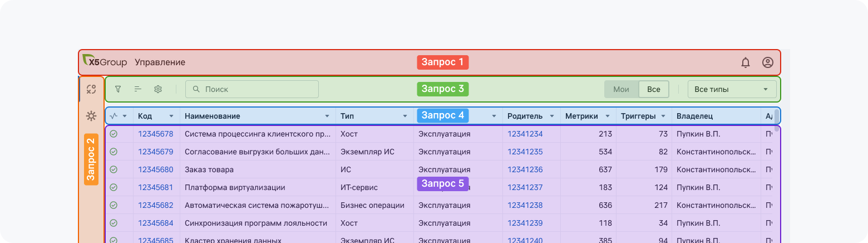
Task: Click status check icon for row 12345678
Action: point(114,134)
